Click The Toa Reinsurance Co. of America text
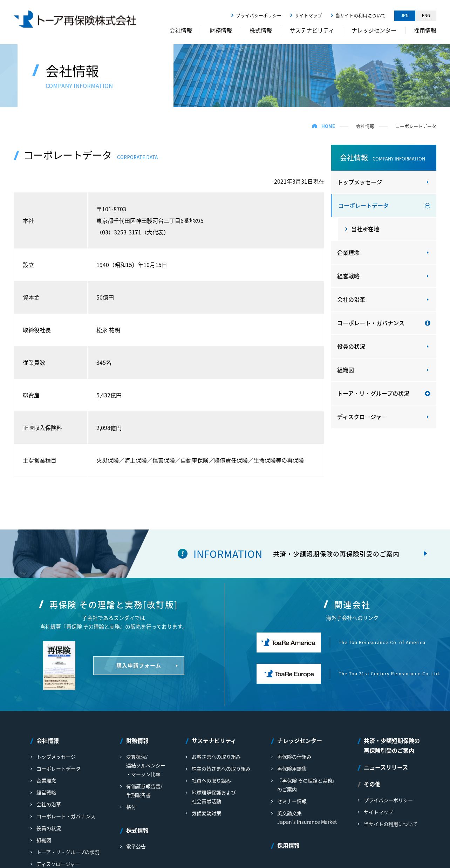This screenshot has width=450, height=868. pos(382,642)
